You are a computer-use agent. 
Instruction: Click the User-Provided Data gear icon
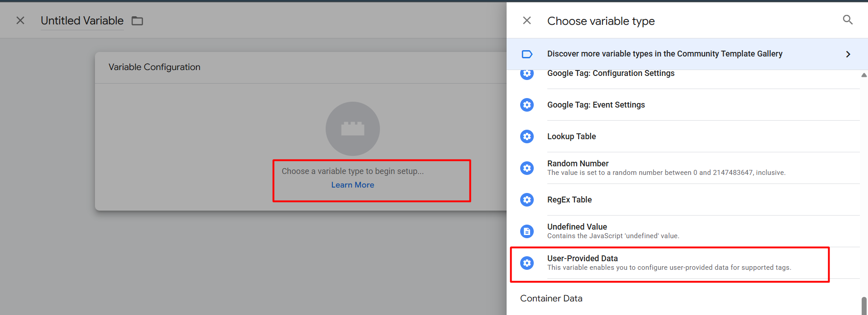527,263
